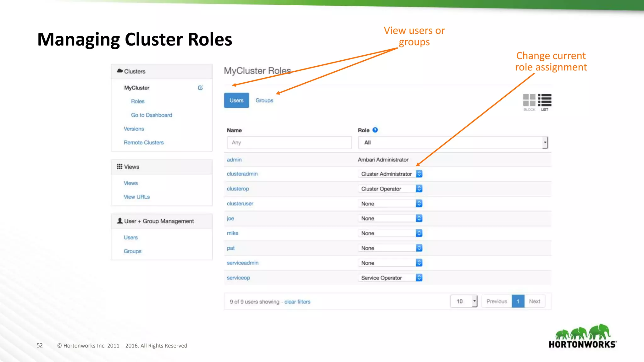Click Go to Dashboard link

coord(152,115)
